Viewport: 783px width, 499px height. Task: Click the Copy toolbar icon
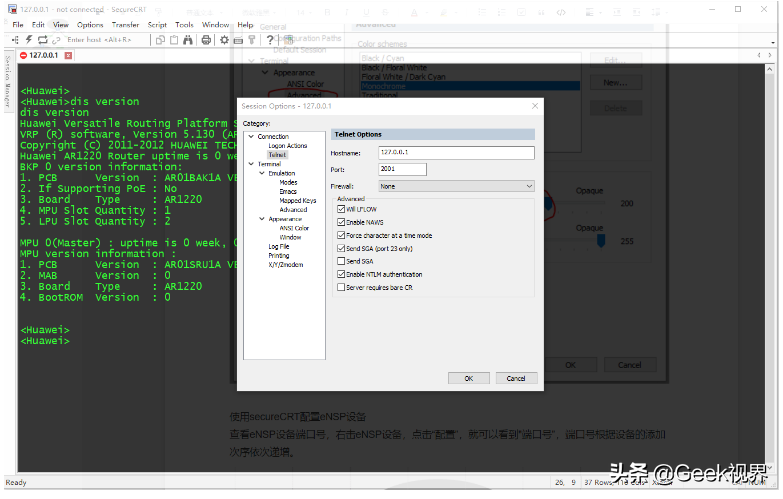159,40
